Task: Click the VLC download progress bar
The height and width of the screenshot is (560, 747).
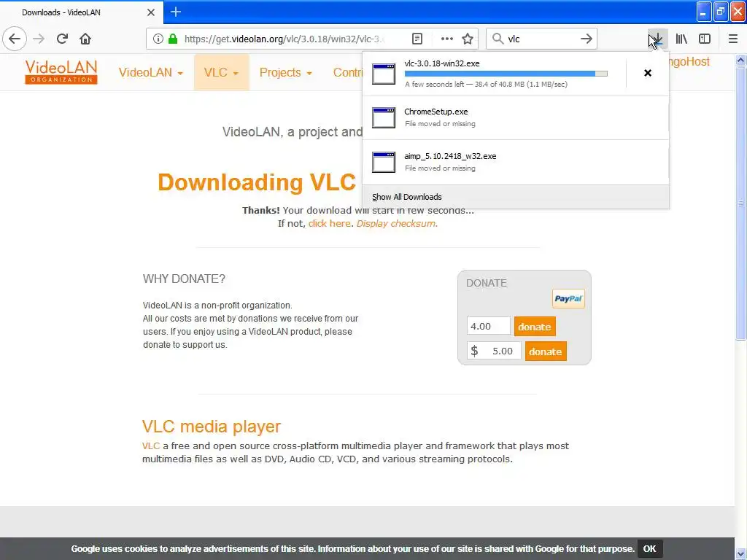Action: point(506,74)
